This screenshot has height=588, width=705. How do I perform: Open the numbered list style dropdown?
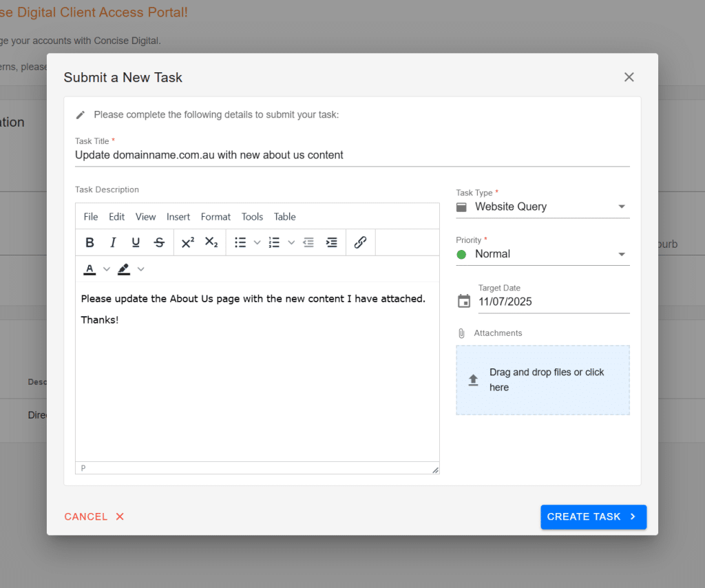[x=291, y=242]
